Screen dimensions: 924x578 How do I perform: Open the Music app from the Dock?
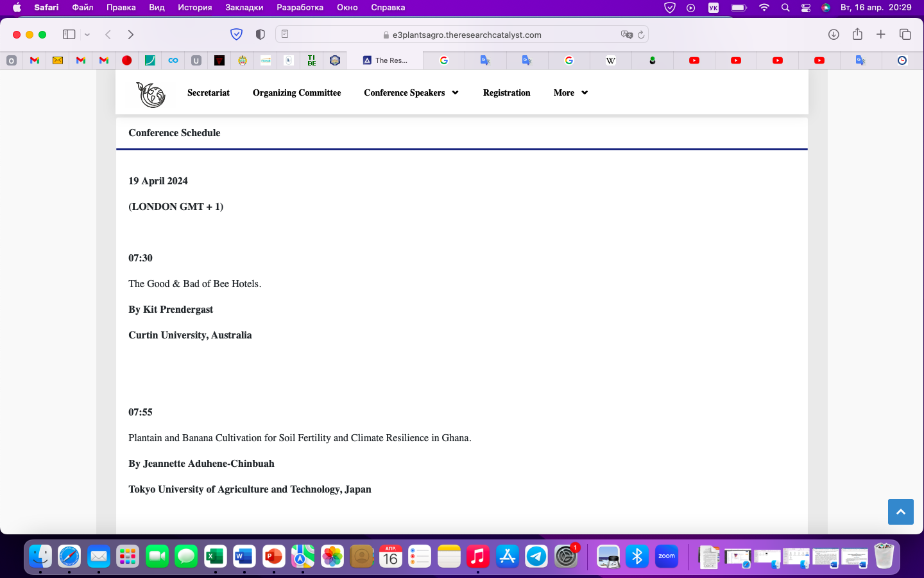click(x=478, y=556)
